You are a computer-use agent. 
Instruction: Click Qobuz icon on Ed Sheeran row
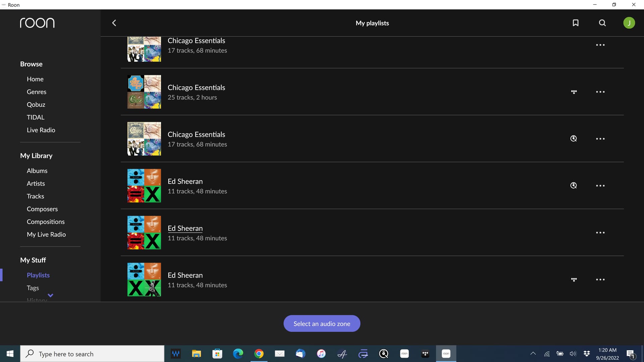574,185
